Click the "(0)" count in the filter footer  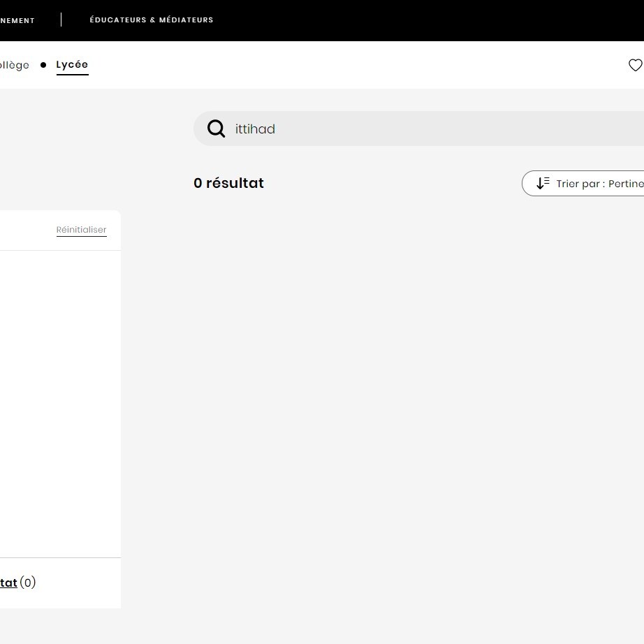point(28,583)
